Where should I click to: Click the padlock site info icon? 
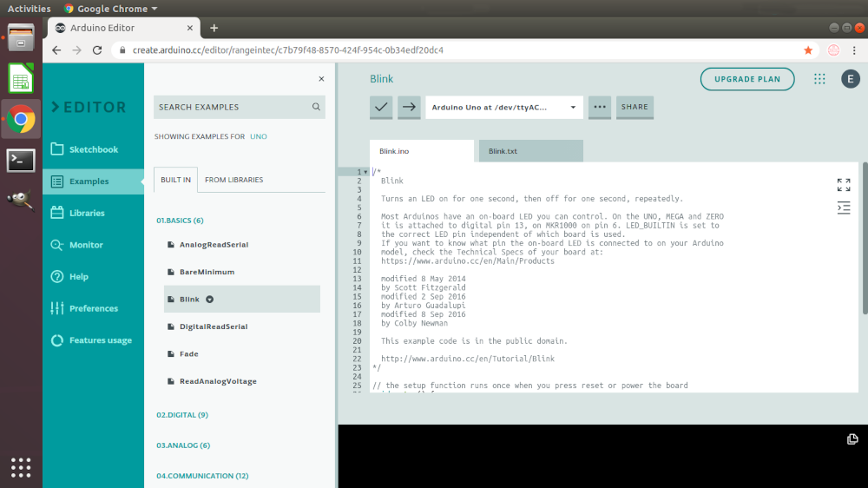(123, 50)
